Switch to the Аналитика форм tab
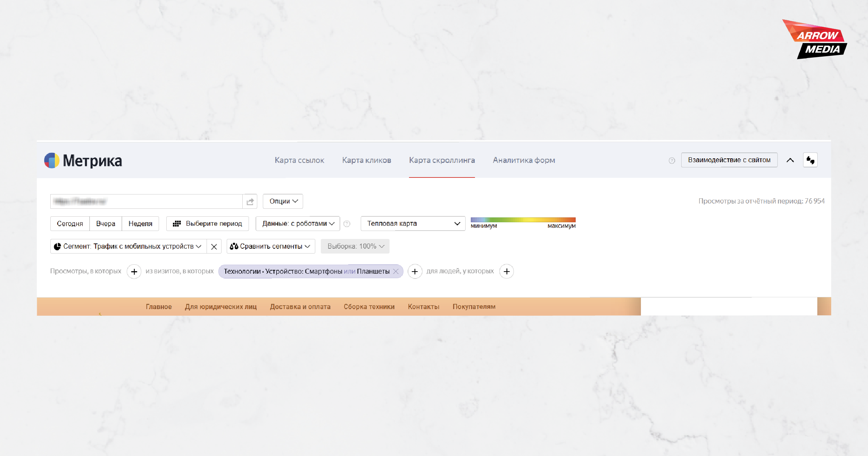The width and height of the screenshot is (868, 456). [x=524, y=160]
